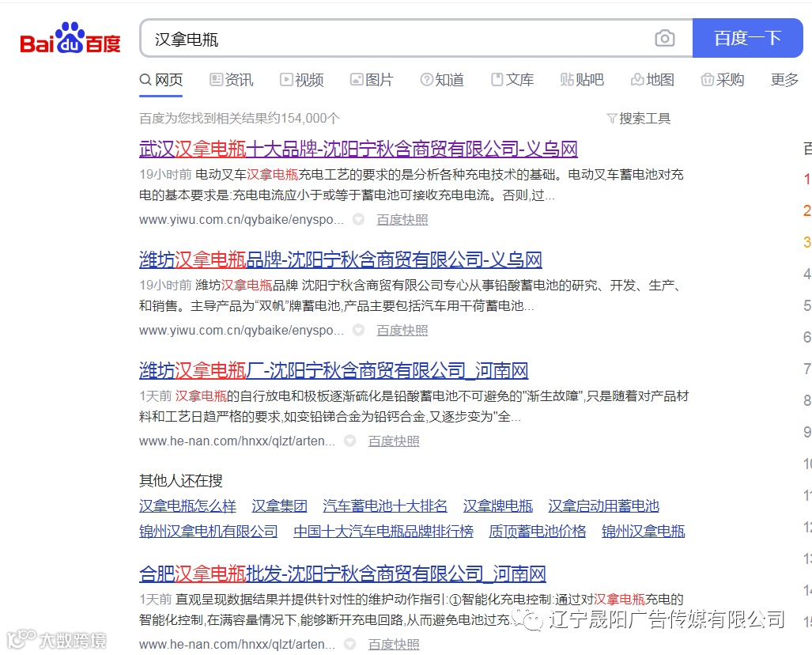This screenshot has width=812, height=655.
Task: Click the 其他人还在搜 heading
Action: pyautogui.click(x=181, y=481)
